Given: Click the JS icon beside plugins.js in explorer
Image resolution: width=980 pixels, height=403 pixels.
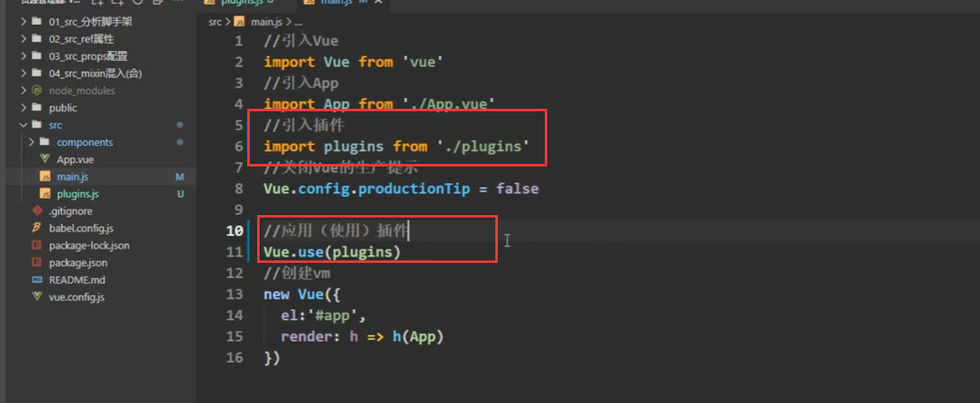Looking at the screenshot, I should point(45,194).
